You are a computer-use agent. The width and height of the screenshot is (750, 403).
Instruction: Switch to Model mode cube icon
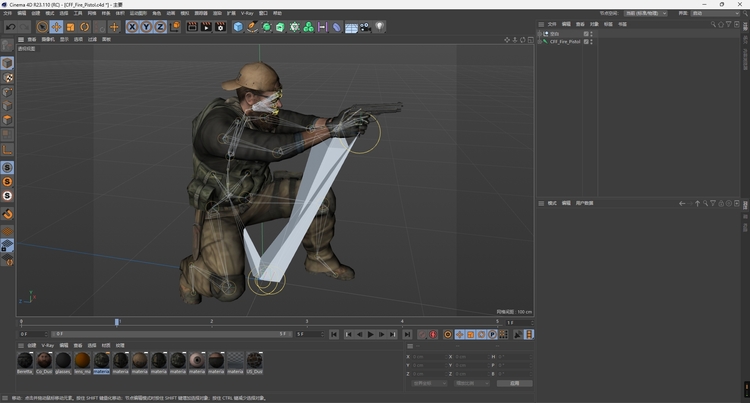pos(7,63)
